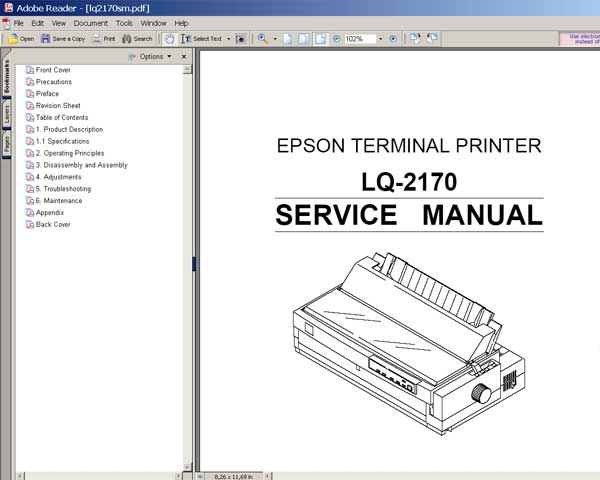Open the Zoom tool dropdown arrow
The image size is (600, 480).
[x=275, y=39]
